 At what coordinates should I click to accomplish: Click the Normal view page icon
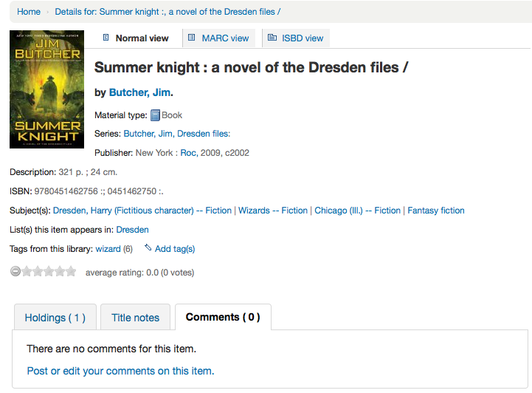106,38
